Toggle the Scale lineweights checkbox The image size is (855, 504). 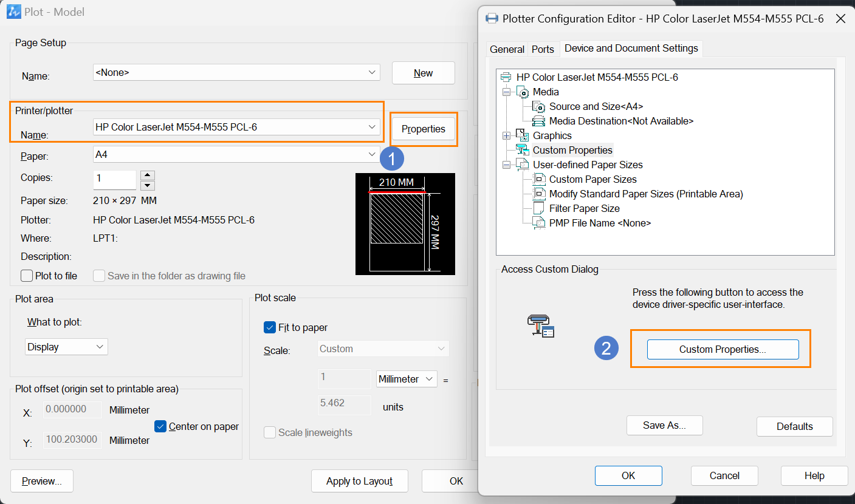[x=270, y=432]
